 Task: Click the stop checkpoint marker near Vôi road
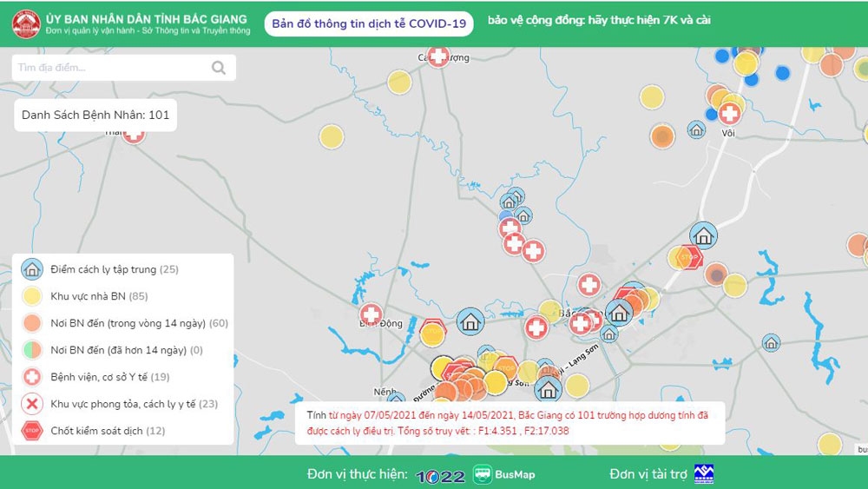pos(690,257)
